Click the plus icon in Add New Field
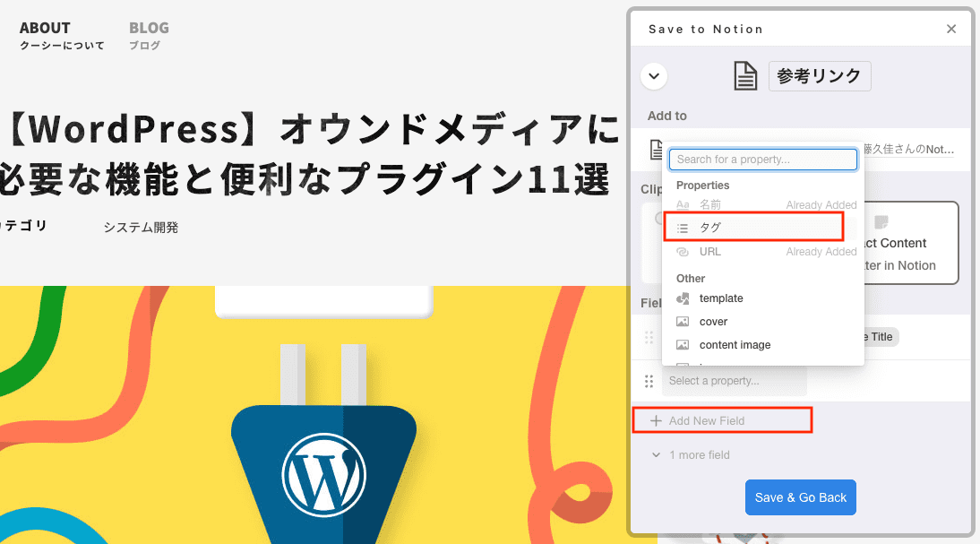980x544 pixels. 656,421
